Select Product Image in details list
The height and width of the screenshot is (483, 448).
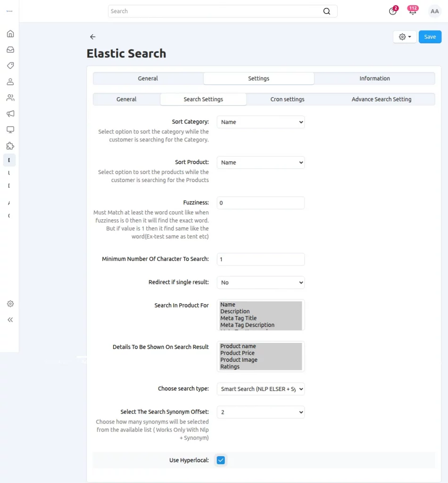click(260, 360)
